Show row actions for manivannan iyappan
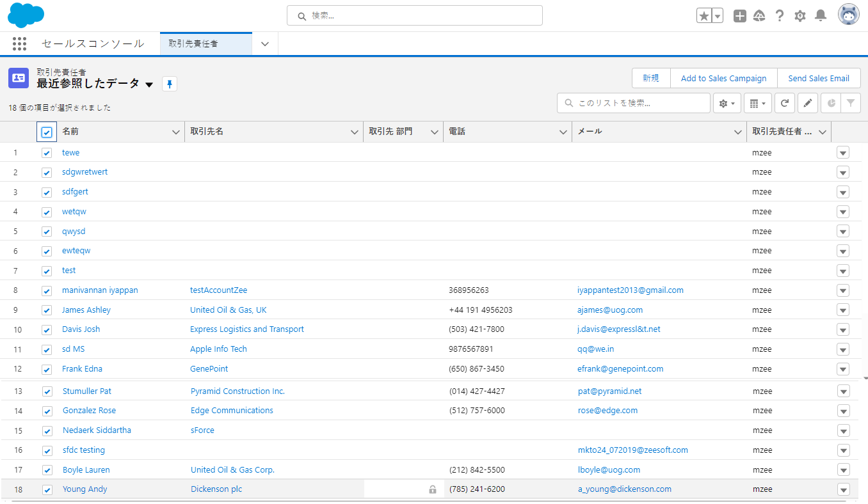Image resolution: width=868 pixels, height=504 pixels. point(843,290)
